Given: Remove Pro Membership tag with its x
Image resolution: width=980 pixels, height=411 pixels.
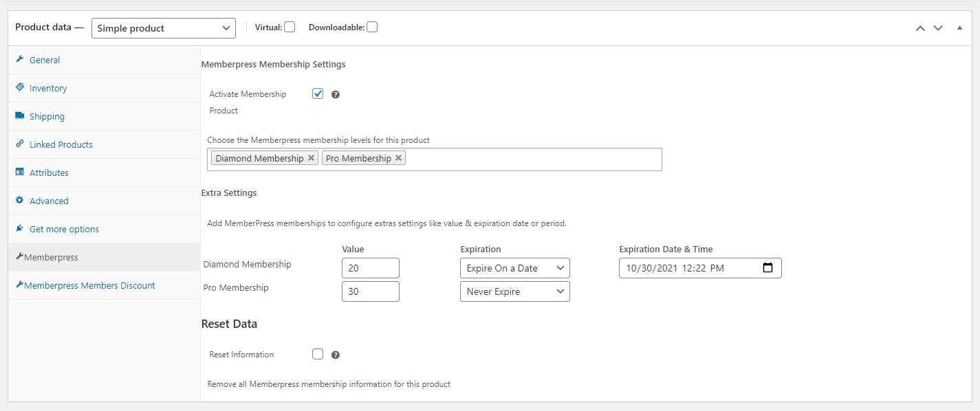Looking at the screenshot, I should [398, 158].
